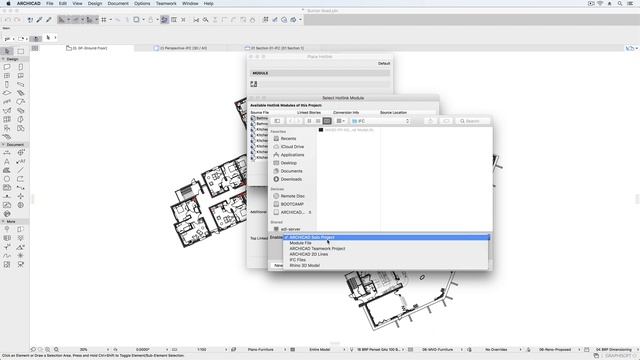Select the Column tool in Design section

pyautogui.click(x=7, y=84)
